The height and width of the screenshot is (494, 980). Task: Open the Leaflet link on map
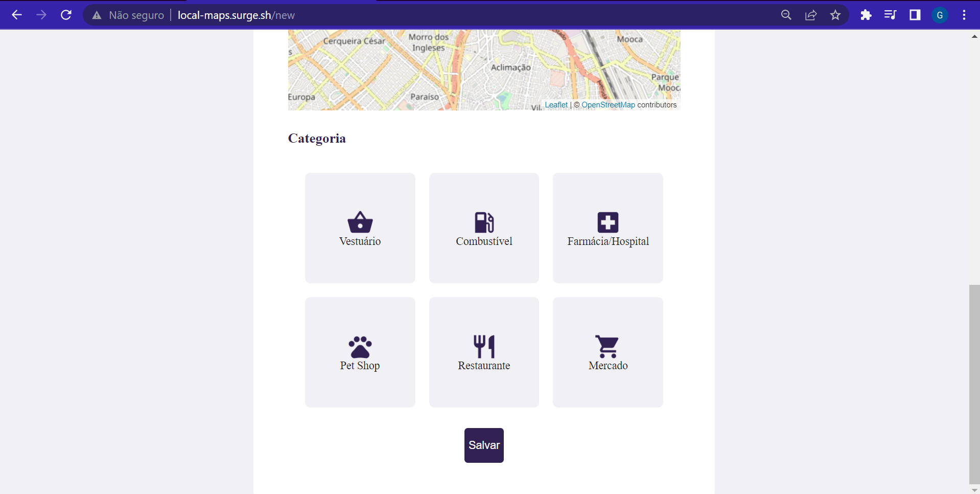(x=556, y=105)
